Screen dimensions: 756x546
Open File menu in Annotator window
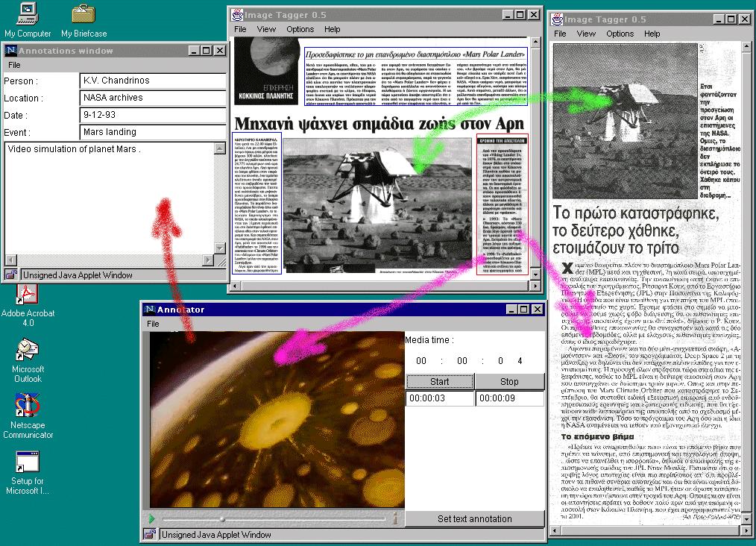click(153, 324)
